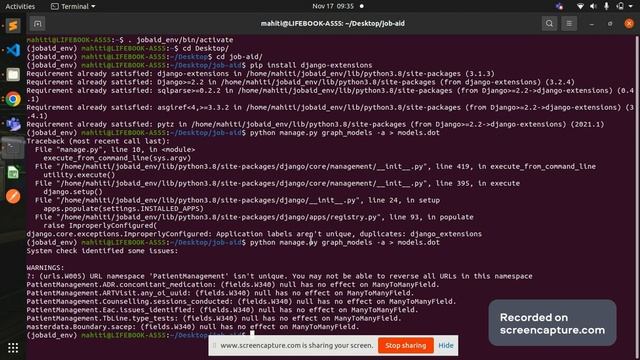640x360 pixels.
Task: Minimize the terminal window
Action: 591,24
